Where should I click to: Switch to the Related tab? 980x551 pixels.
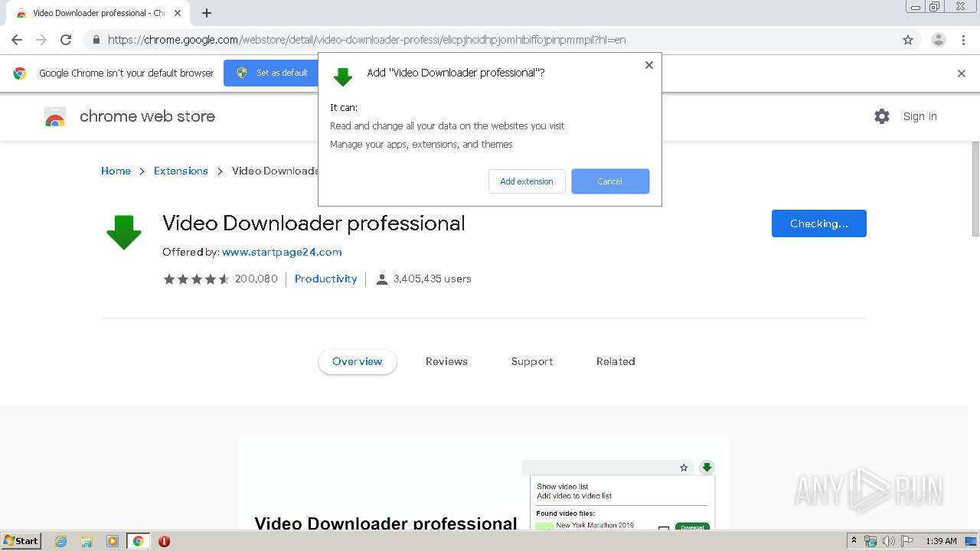[x=616, y=361]
